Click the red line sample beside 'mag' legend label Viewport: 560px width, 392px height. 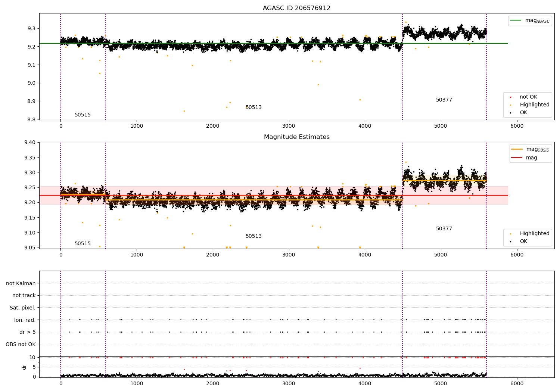[517, 158]
